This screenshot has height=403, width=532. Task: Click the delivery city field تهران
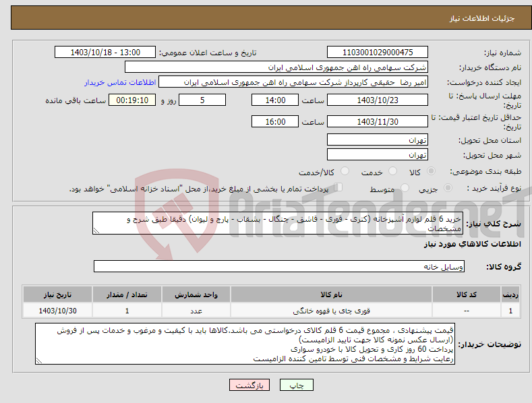point(378,155)
